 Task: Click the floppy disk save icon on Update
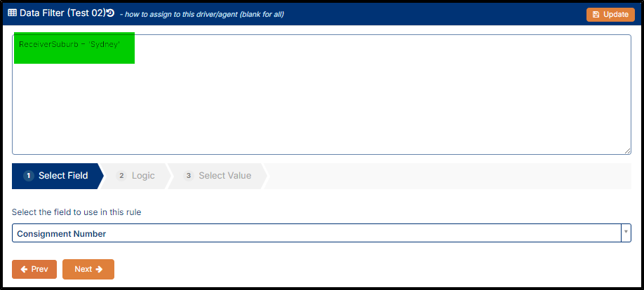[596, 14]
